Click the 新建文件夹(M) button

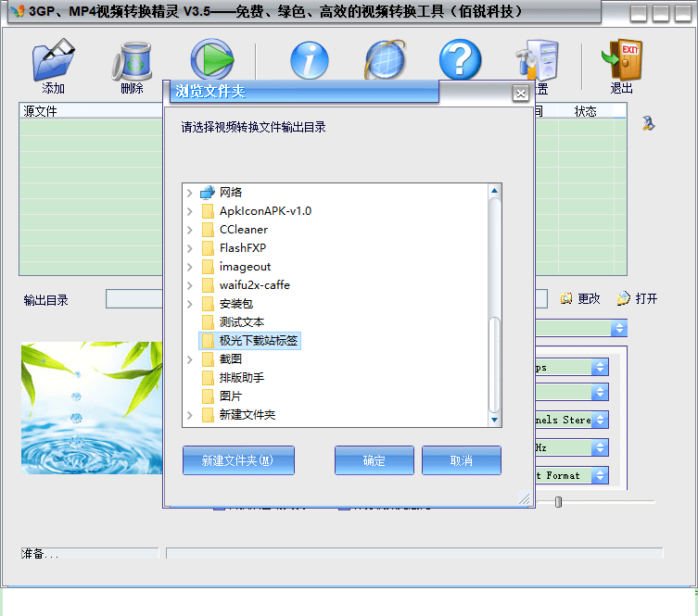pyautogui.click(x=238, y=460)
